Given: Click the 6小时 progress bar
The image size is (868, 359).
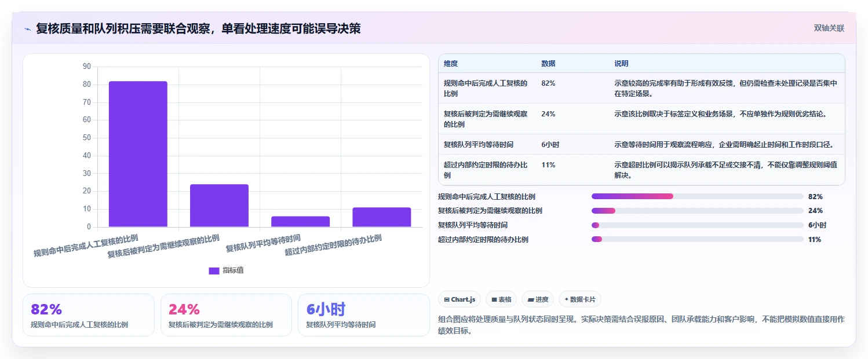Looking at the screenshot, I should pos(697,225).
